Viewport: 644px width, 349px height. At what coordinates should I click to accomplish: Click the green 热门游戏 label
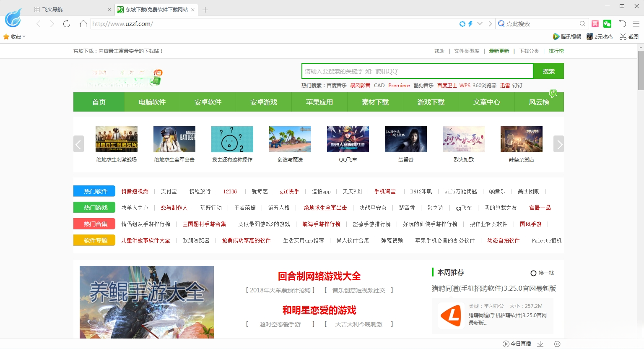click(94, 208)
